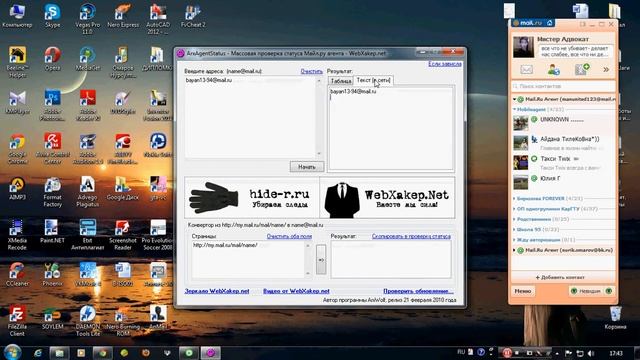Collapse the Мой Агент contact group
This screenshot has height=360, width=640.
[x=515, y=109]
